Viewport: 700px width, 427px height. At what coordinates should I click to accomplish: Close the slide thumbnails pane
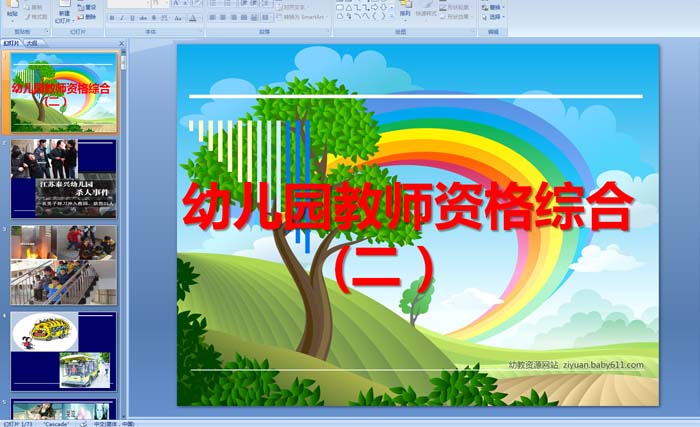tap(121, 43)
